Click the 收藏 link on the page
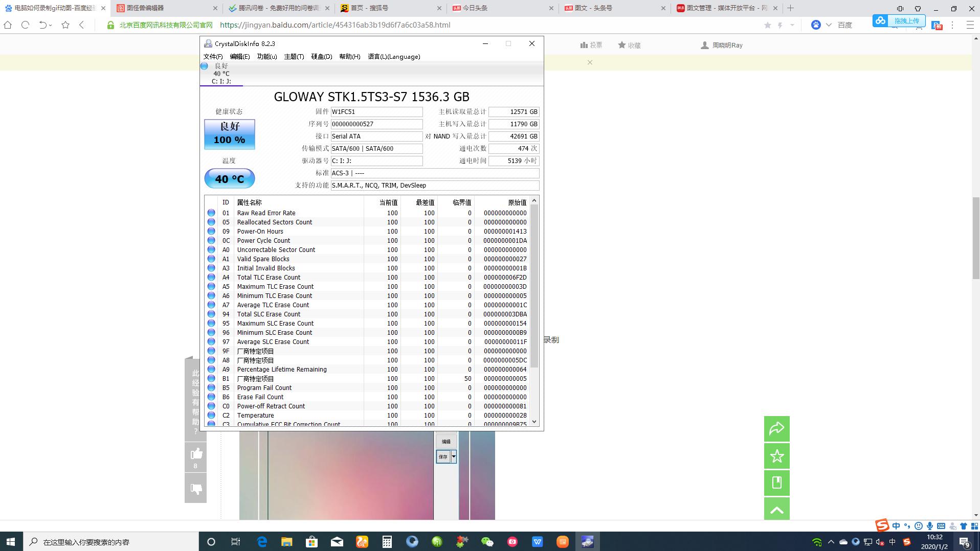The height and width of the screenshot is (551, 980). [x=629, y=45]
